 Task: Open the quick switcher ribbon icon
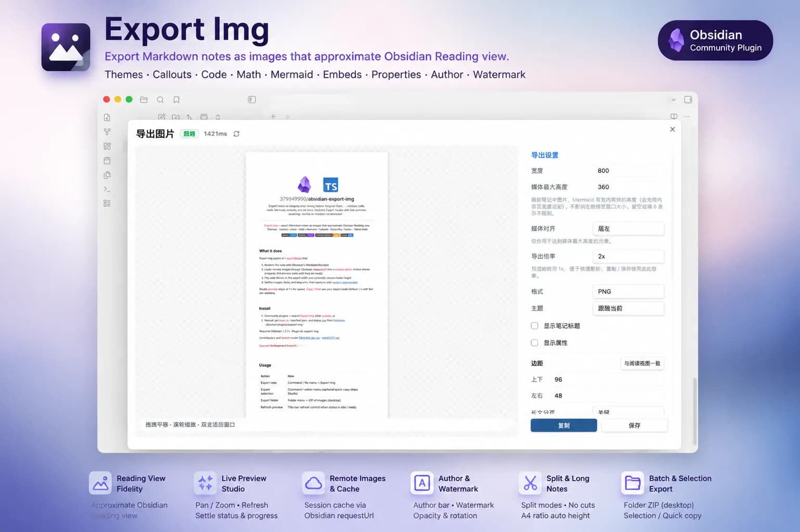point(107,118)
